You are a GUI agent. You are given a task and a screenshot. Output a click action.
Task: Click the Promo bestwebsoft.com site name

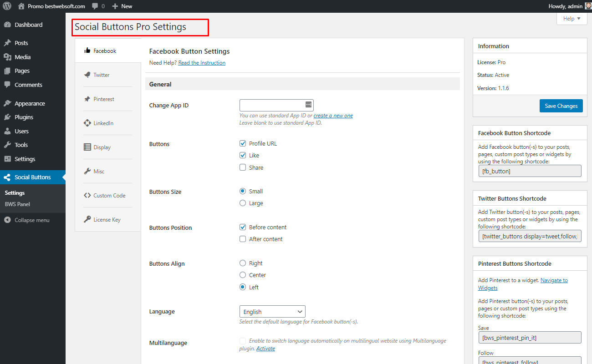pyautogui.click(x=56, y=6)
